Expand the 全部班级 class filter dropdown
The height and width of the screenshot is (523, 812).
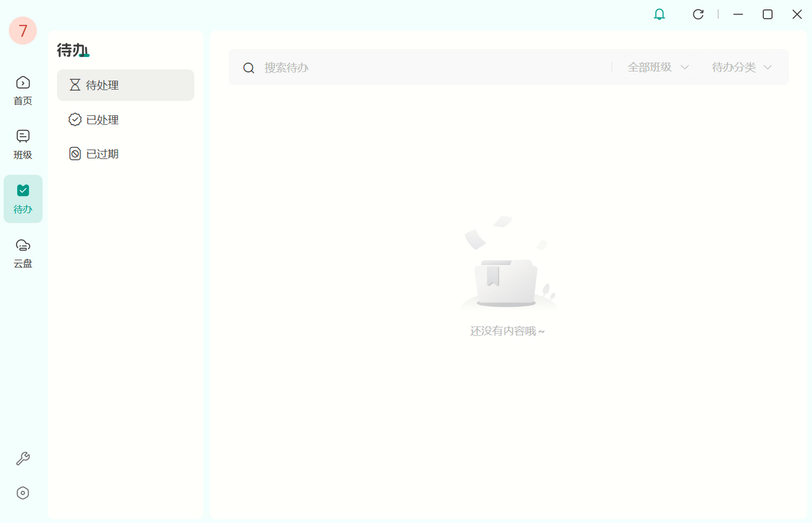pos(658,67)
